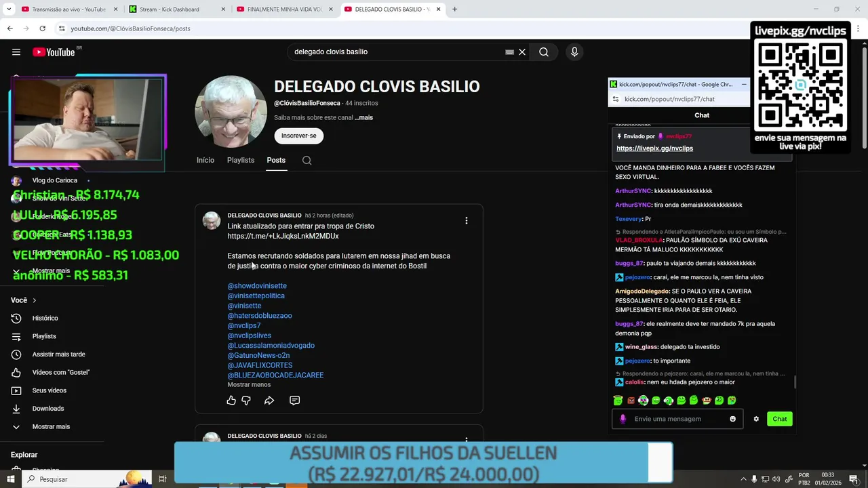Dislike the post with thumbs down
This screenshot has width=868, height=488.
click(x=246, y=401)
